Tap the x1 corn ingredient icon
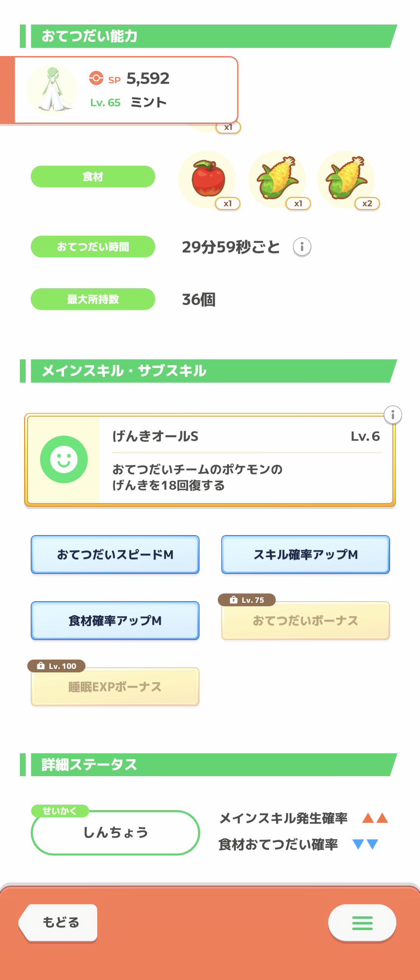The width and height of the screenshot is (420, 980). coord(277,179)
